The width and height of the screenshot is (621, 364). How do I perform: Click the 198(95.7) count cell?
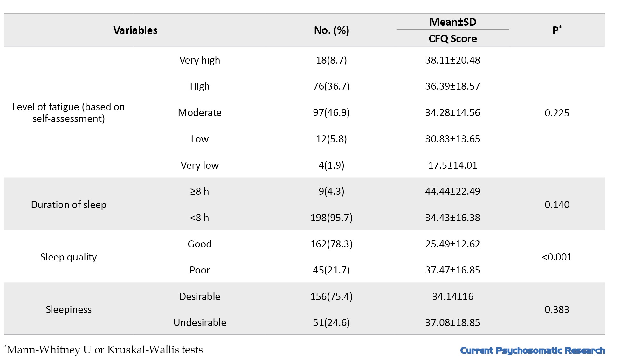tap(331, 218)
